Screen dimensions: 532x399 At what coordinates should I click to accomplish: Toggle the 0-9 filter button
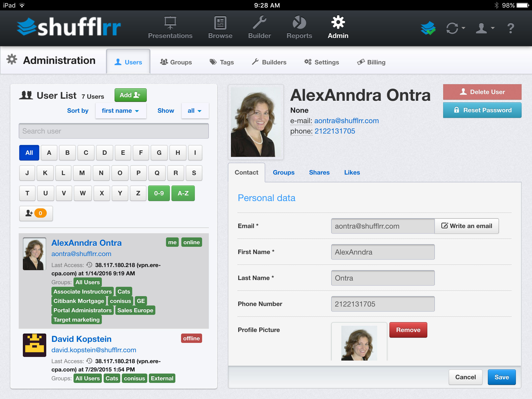click(159, 193)
